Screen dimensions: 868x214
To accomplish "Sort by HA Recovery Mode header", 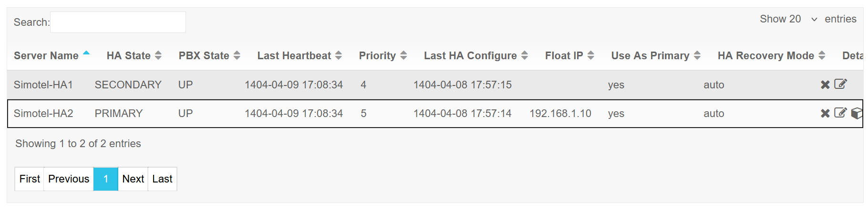I will [771, 55].
